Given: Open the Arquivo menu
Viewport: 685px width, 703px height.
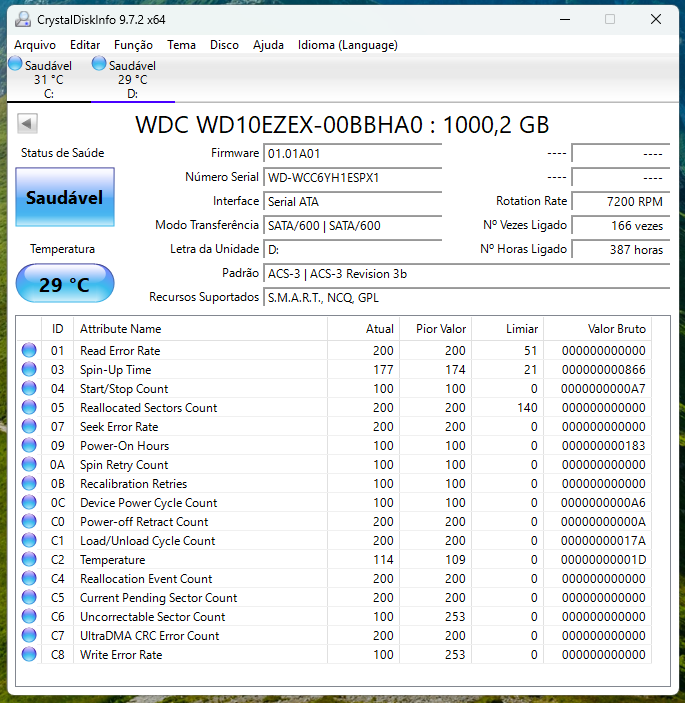Looking at the screenshot, I should pyautogui.click(x=35, y=45).
